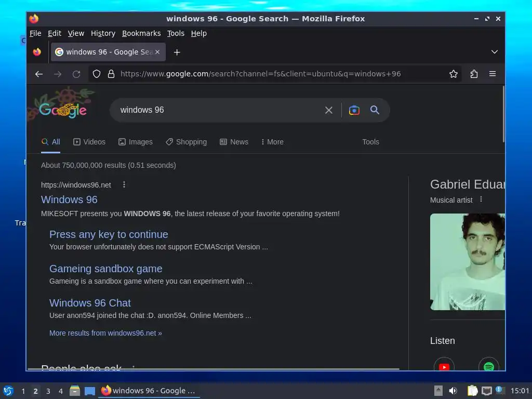Screen dimensions: 532x399
Task: Switch to workspace 1 in taskbar
Action: pyautogui.click(x=23, y=391)
